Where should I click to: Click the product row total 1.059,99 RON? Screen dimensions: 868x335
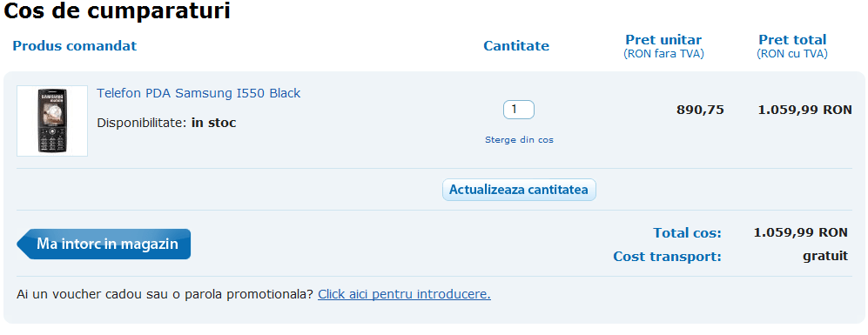pyautogui.click(x=805, y=110)
